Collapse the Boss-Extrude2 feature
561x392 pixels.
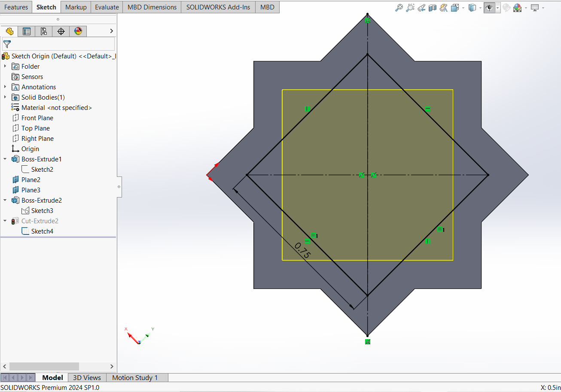point(5,200)
